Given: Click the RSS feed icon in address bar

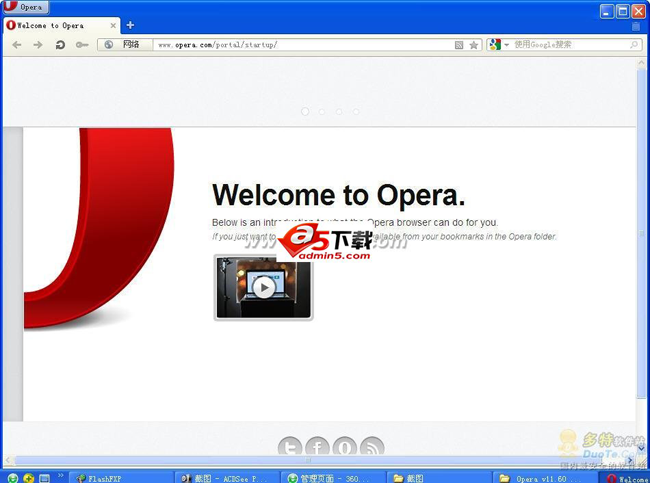Looking at the screenshot, I should (459, 45).
